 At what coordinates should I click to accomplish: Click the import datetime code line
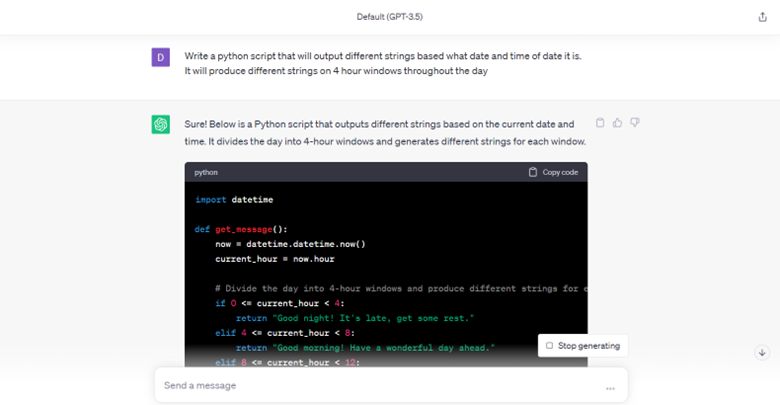pyautogui.click(x=234, y=200)
